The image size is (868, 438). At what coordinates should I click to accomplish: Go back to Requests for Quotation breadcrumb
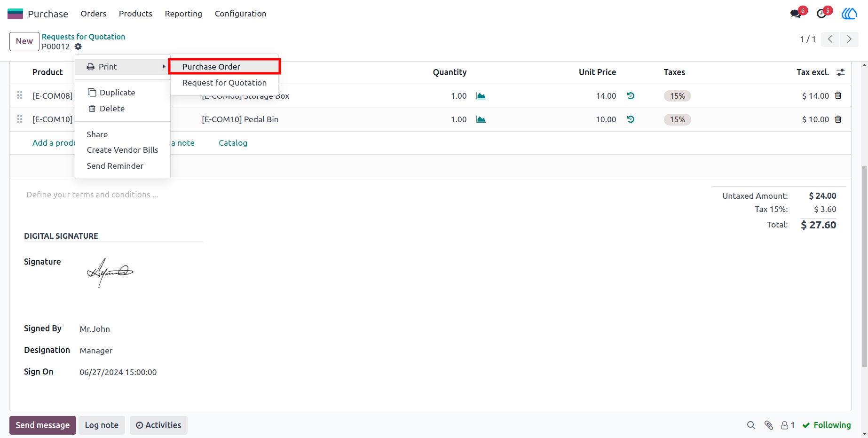pyautogui.click(x=83, y=37)
